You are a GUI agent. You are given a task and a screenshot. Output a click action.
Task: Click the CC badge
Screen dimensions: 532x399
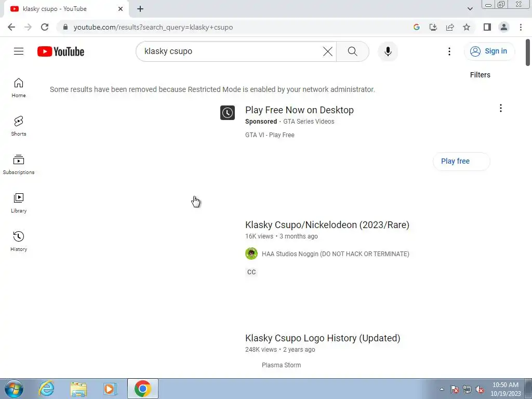[251, 272]
